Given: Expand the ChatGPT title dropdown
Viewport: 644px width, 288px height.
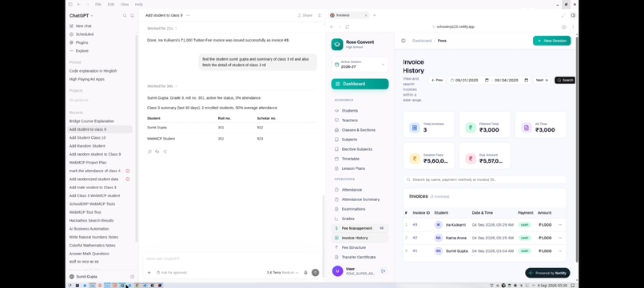Looking at the screenshot, I should tap(81, 16).
